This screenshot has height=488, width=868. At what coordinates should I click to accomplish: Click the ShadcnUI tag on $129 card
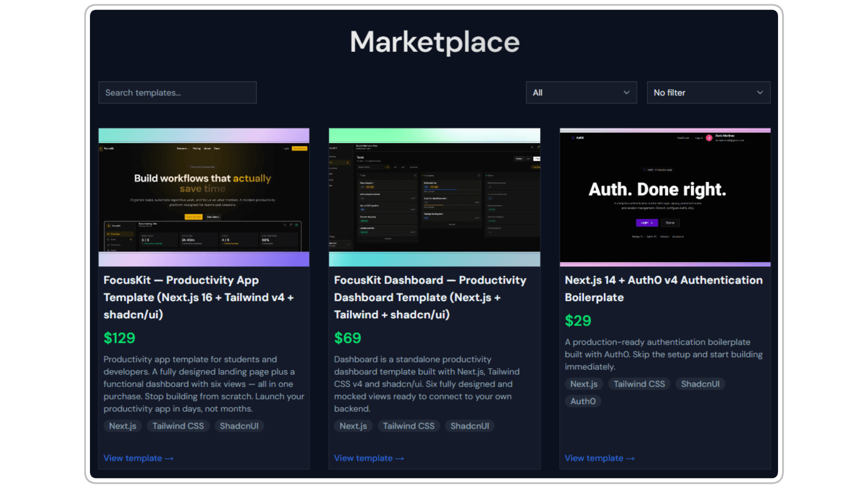tap(239, 426)
